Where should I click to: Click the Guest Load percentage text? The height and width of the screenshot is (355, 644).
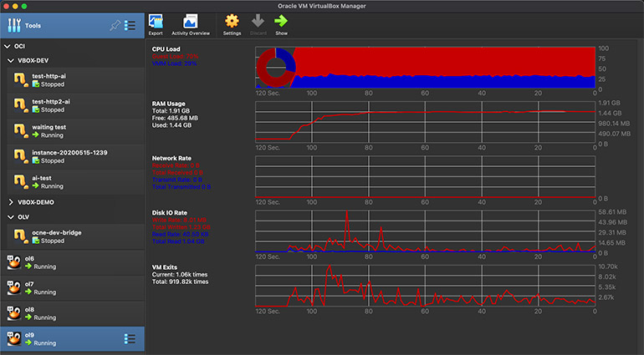click(176, 56)
